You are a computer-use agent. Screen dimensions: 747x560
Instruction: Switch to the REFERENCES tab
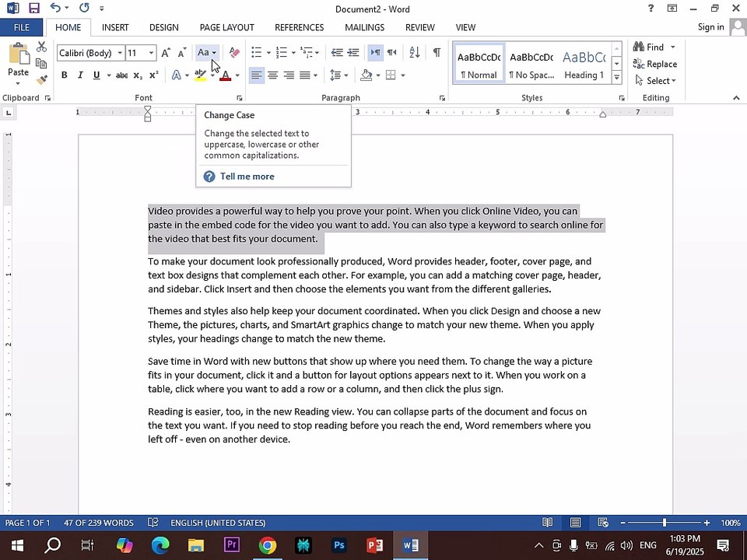[299, 28]
